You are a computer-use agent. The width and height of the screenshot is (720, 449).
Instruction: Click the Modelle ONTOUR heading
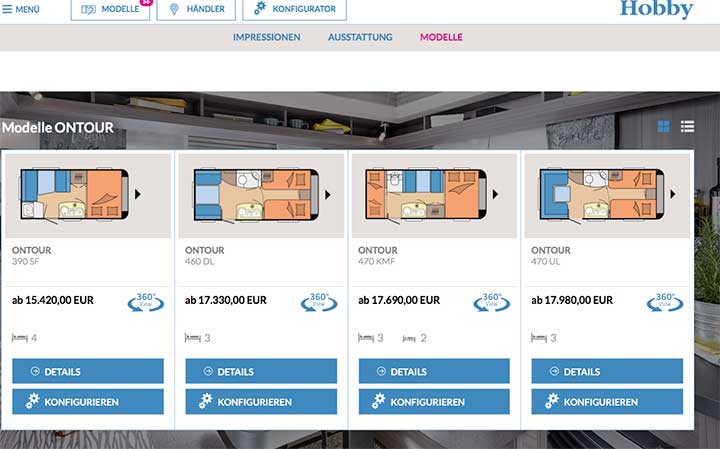pyautogui.click(x=58, y=127)
